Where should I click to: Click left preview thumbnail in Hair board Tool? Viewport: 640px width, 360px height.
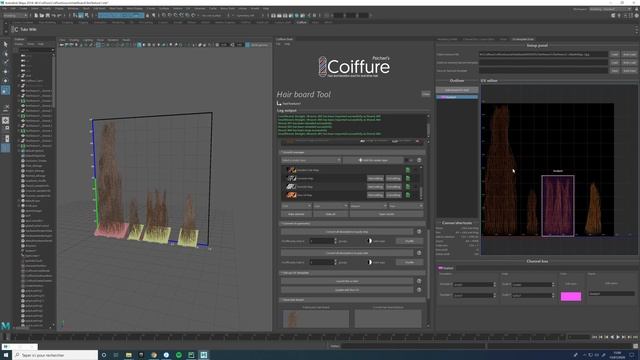click(316, 318)
